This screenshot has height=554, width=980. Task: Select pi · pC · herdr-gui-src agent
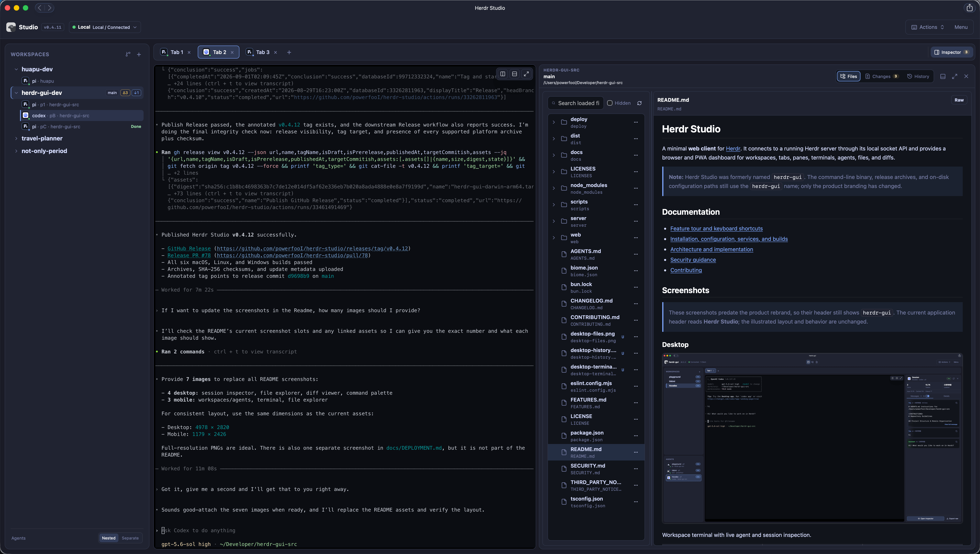coord(82,126)
